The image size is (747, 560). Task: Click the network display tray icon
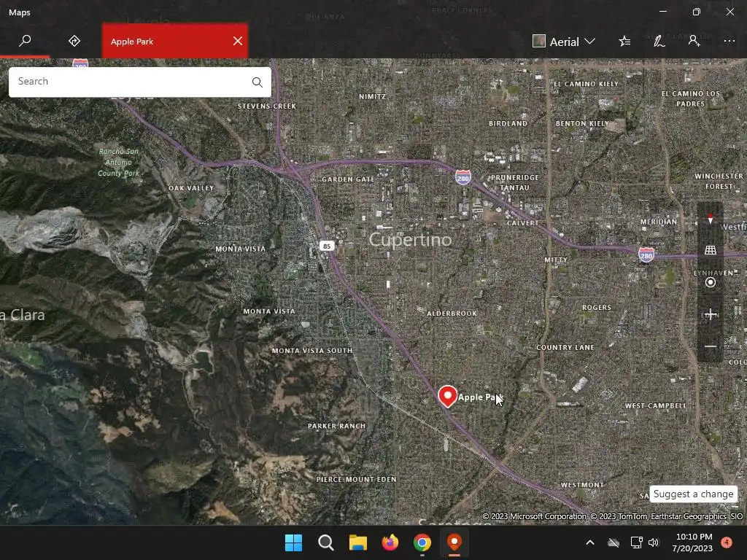(636, 542)
